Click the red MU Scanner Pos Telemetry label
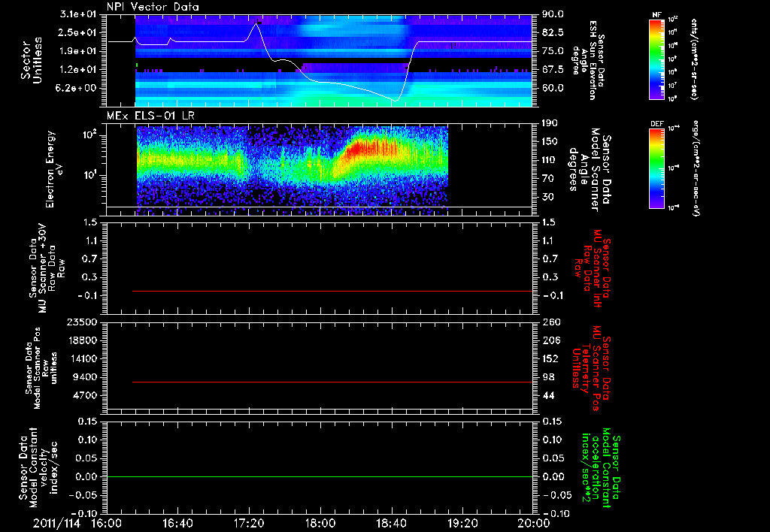Image resolution: width=770 pixels, height=532 pixels. [x=591, y=367]
